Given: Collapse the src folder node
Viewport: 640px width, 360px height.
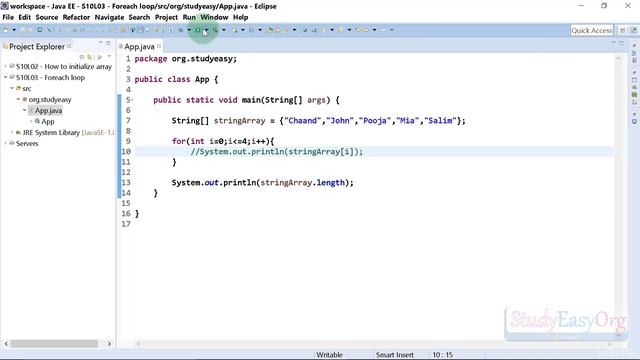Looking at the screenshot, I should coord(12,88).
